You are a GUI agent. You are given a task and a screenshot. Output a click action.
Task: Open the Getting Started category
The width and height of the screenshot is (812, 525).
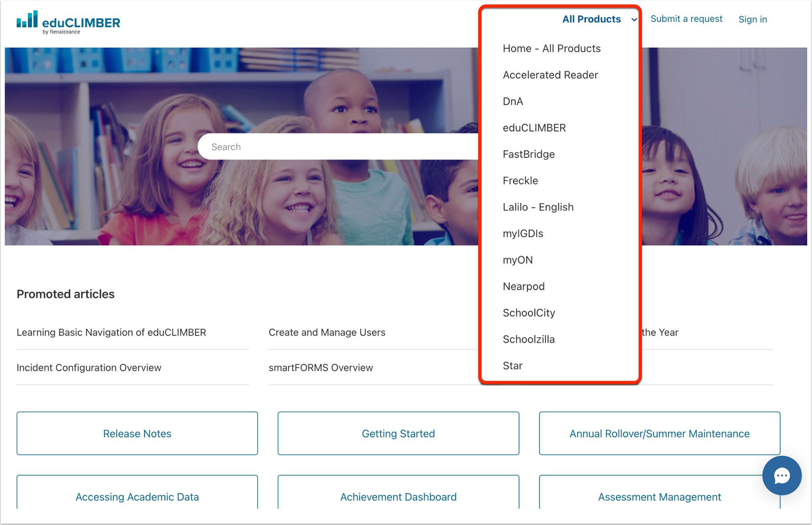click(398, 433)
